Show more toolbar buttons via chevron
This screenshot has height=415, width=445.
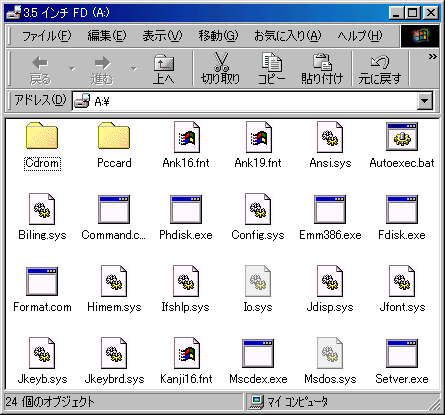click(x=432, y=57)
